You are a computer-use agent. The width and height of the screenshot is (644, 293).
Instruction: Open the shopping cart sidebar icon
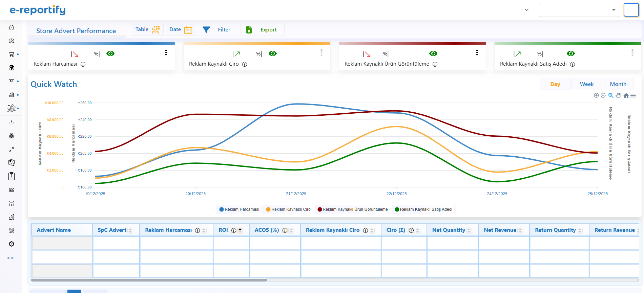(12, 54)
